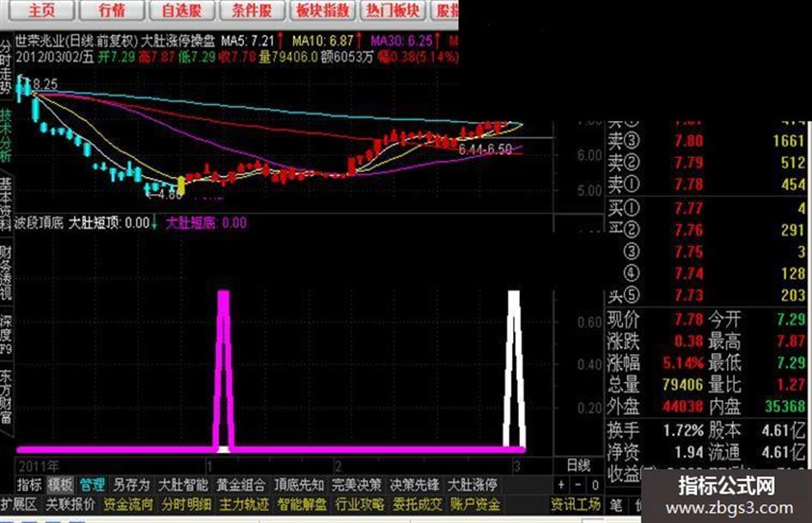This screenshot has width=812, height=523.
Task: Switch to 黄金组合 indicator tab
Action: 241,485
